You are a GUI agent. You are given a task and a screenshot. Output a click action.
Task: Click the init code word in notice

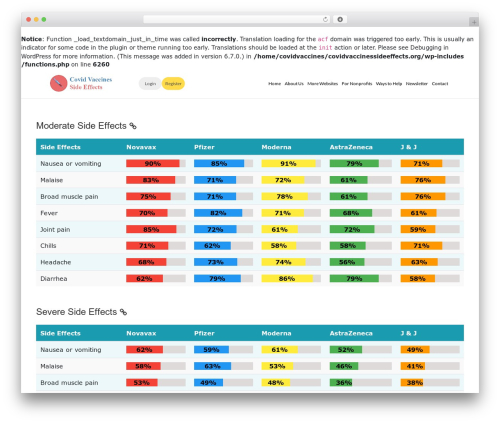(x=325, y=48)
